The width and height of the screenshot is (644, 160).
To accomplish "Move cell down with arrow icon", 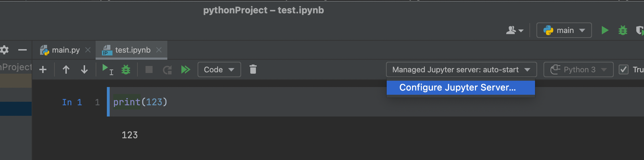I will coord(84,69).
